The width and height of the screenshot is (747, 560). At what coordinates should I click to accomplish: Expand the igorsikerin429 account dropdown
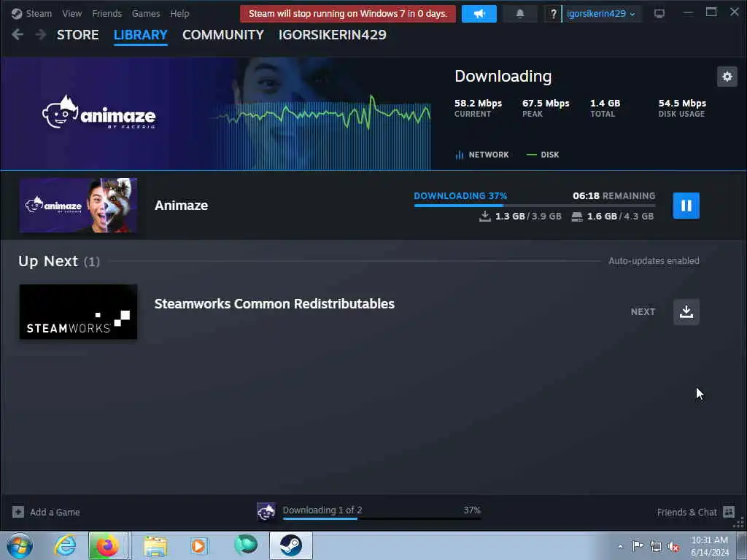[x=601, y=14]
